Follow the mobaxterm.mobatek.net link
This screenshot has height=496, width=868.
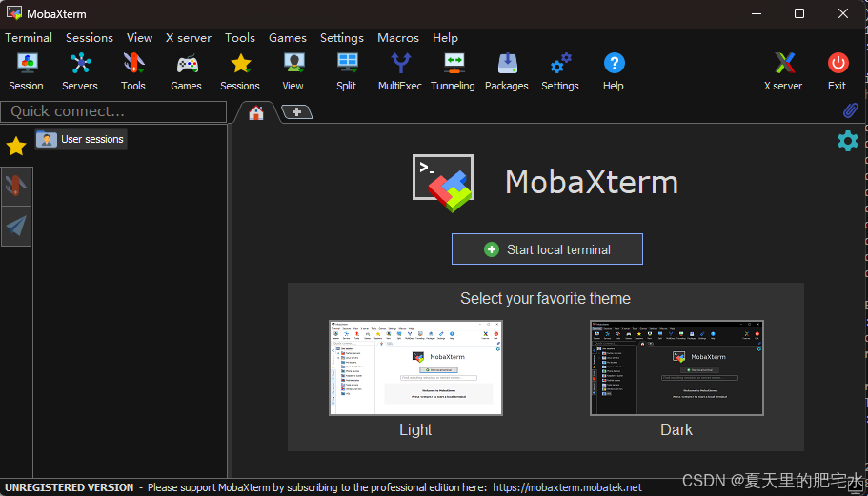click(x=567, y=487)
